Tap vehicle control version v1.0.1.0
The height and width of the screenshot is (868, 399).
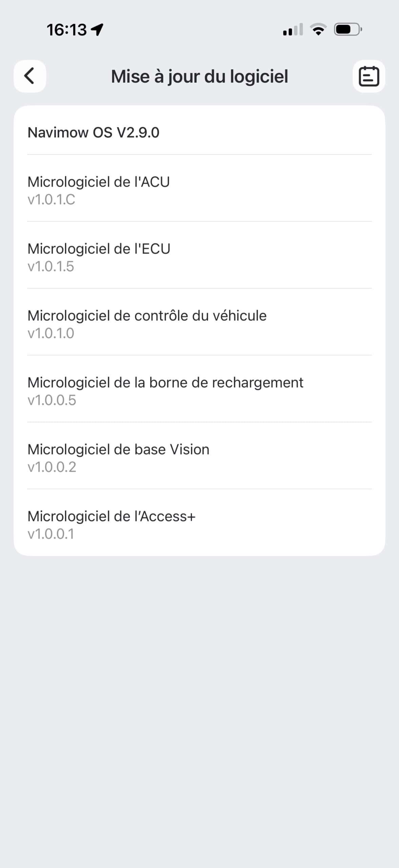51,333
